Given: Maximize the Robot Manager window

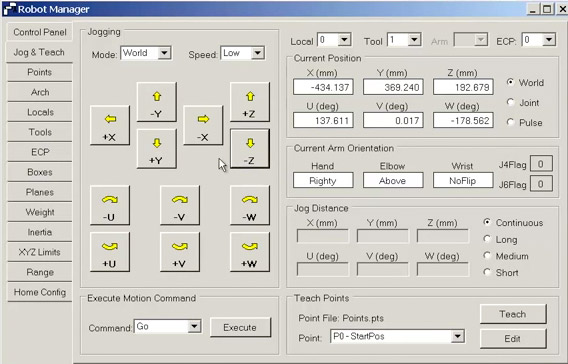Looking at the screenshot, I should (x=547, y=9).
